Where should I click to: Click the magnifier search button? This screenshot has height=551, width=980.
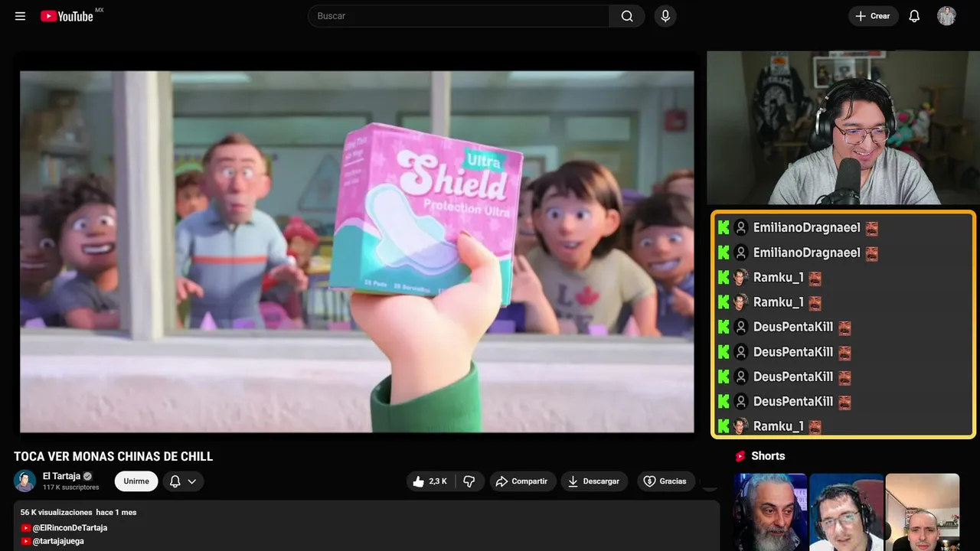[x=627, y=16]
